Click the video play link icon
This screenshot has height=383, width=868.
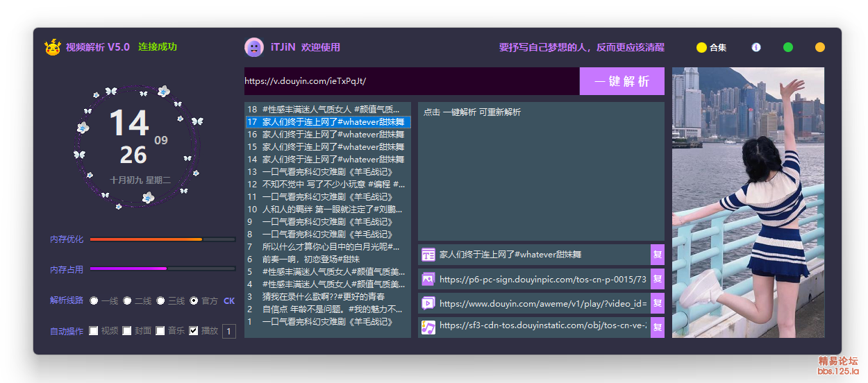pos(428,303)
